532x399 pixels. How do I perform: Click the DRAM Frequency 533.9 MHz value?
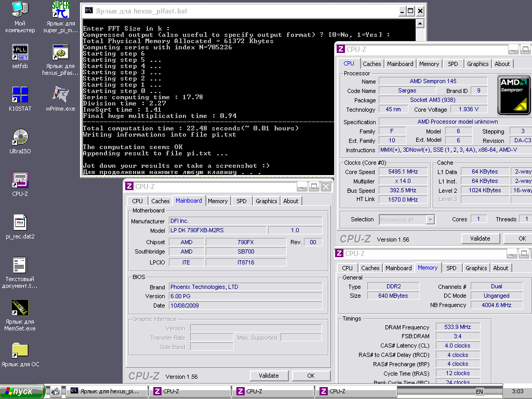[x=458, y=327]
